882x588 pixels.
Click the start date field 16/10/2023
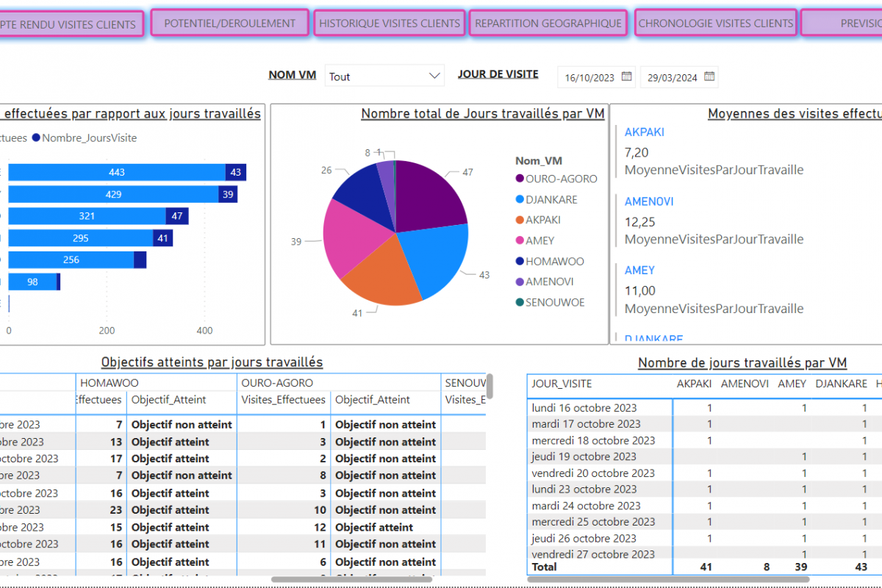[x=589, y=77]
